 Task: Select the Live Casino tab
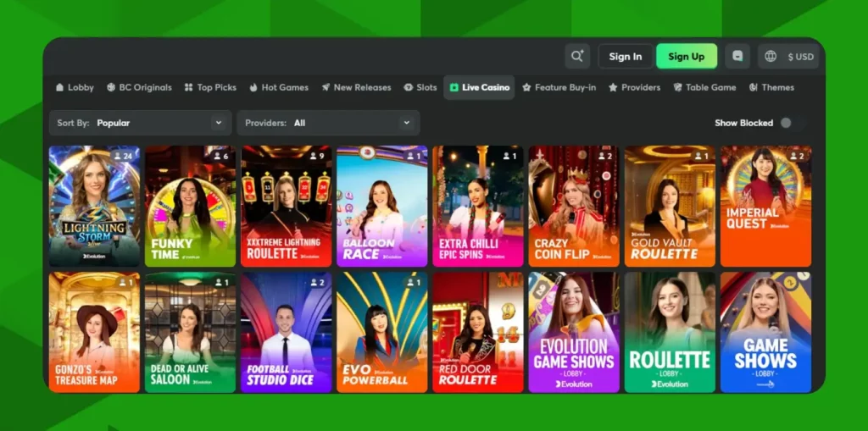pyautogui.click(x=480, y=87)
